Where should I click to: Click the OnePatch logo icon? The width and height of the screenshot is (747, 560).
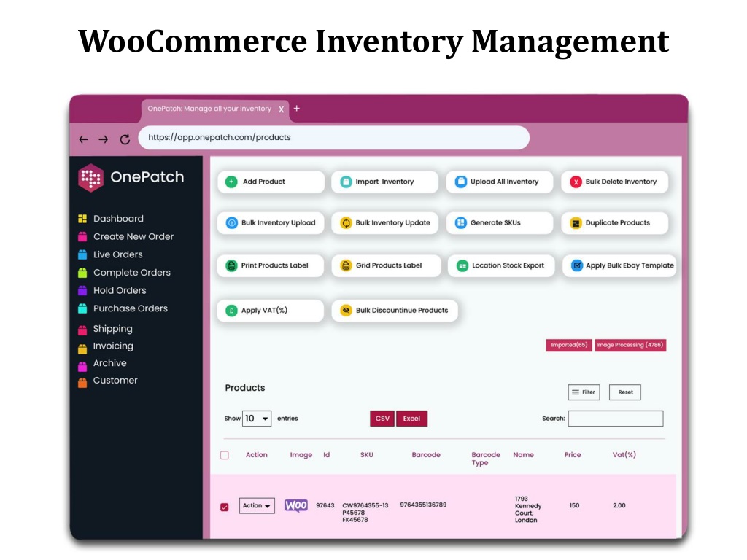click(91, 178)
